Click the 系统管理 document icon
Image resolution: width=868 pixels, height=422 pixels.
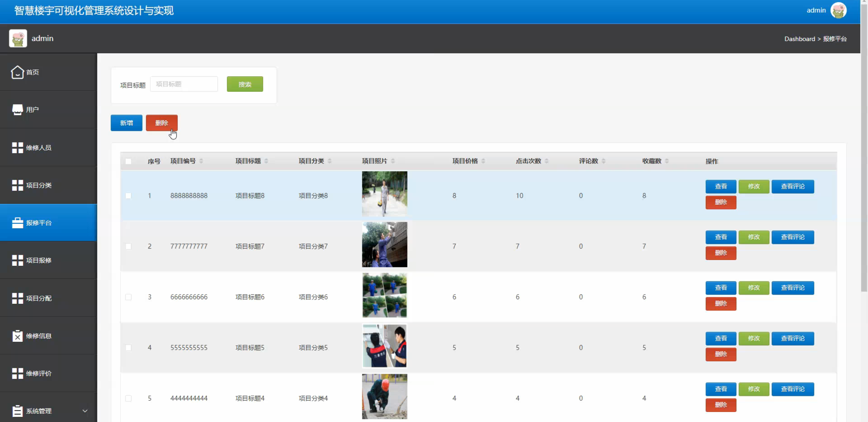[x=17, y=411]
